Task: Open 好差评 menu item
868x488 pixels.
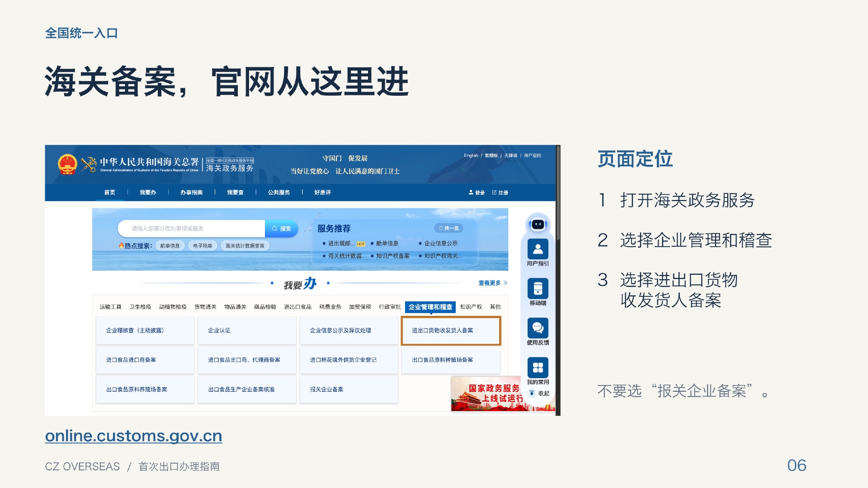Action: [x=322, y=192]
